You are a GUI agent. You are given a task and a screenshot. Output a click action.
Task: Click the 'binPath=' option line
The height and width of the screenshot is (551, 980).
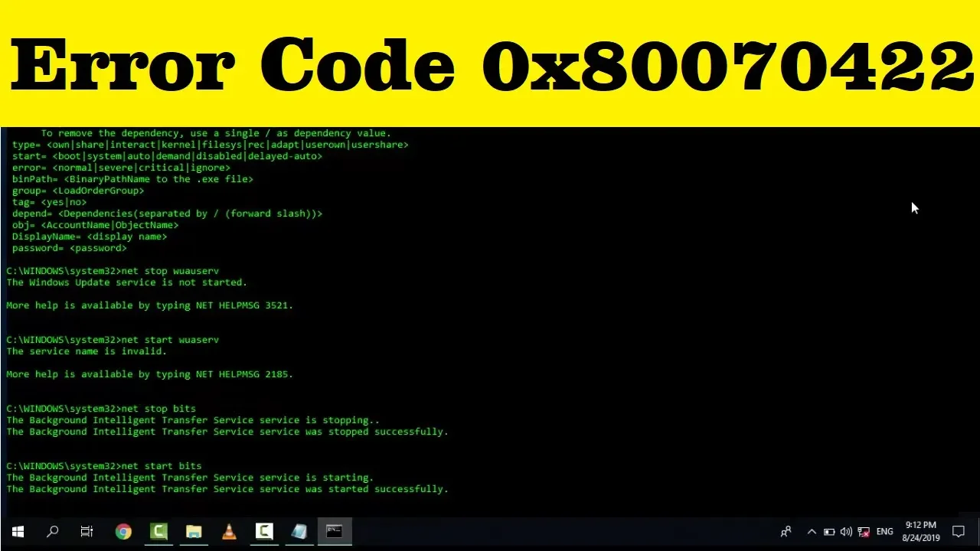pos(132,179)
